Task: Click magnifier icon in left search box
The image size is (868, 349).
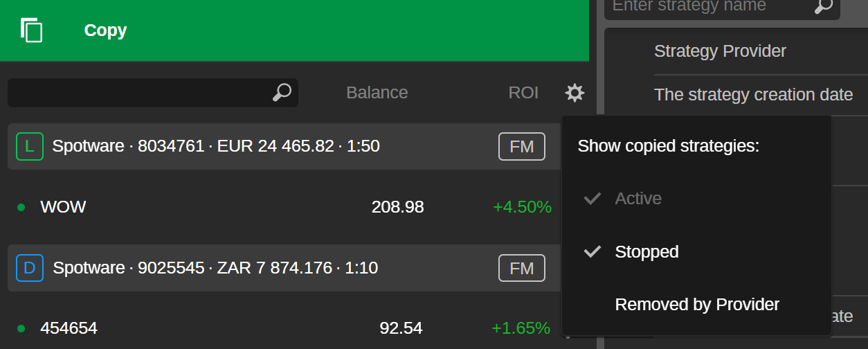Action: [x=282, y=93]
